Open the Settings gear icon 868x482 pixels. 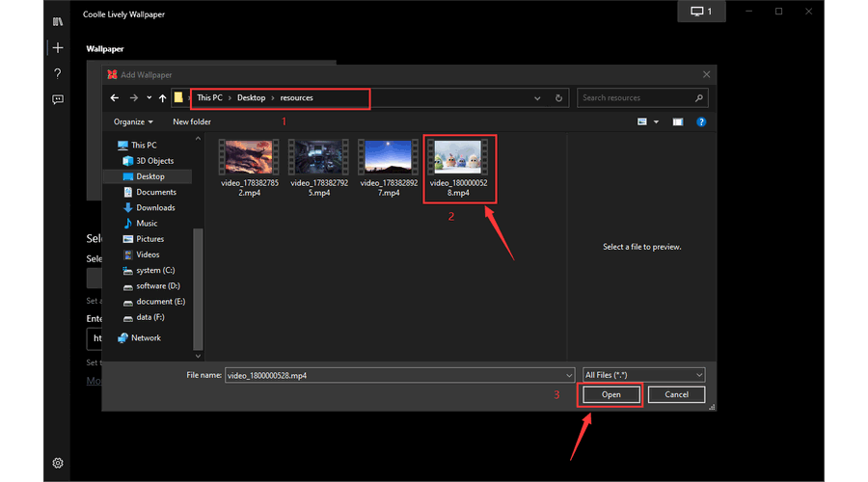click(58, 463)
